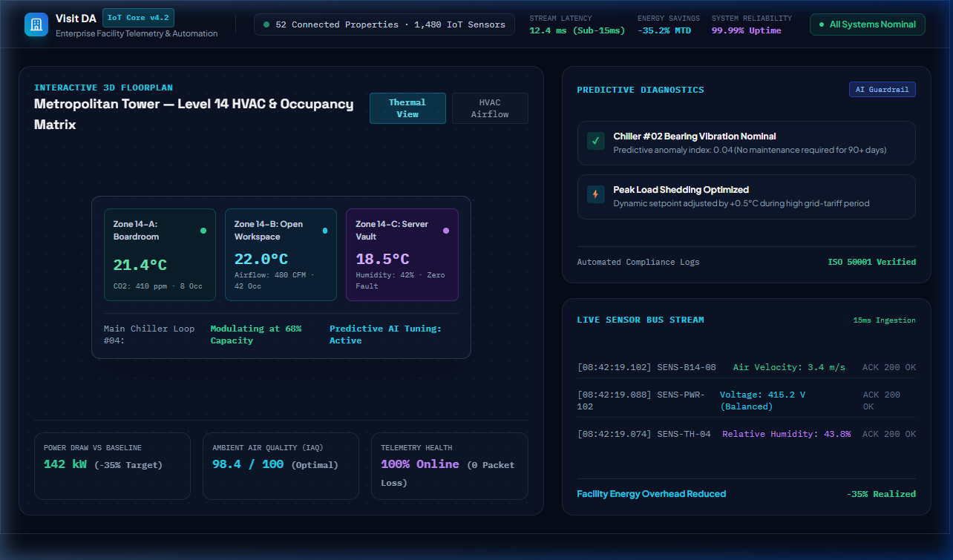Select the Chiller #02 Bearing Vibration Nominal alert
Image resolution: width=953 pixels, height=560 pixels.
[747, 142]
